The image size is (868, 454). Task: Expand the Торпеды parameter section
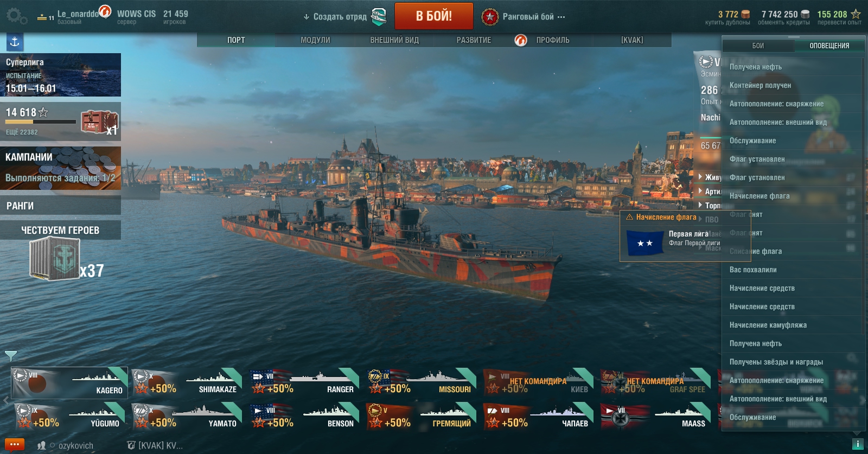tap(710, 205)
